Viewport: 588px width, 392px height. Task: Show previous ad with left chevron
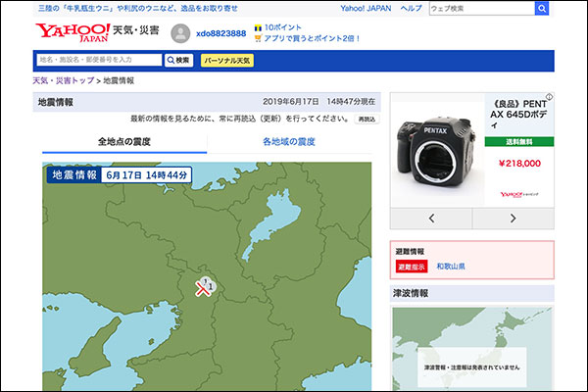point(431,218)
